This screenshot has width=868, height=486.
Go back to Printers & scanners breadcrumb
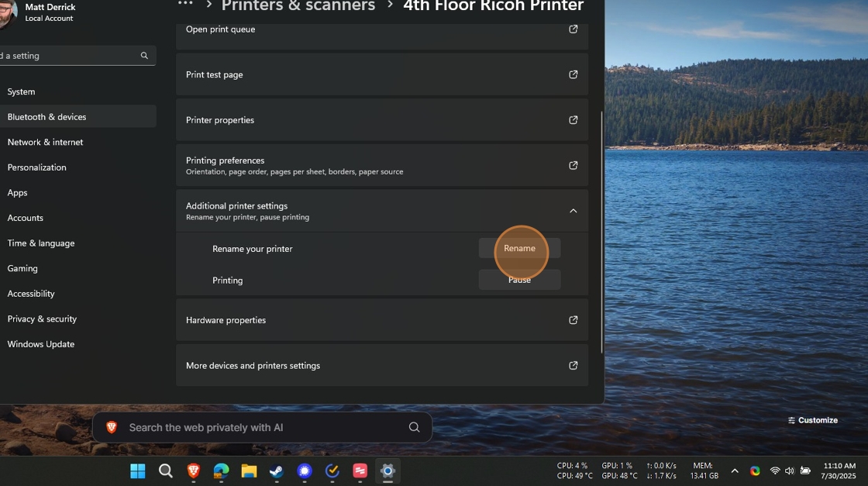click(x=298, y=5)
